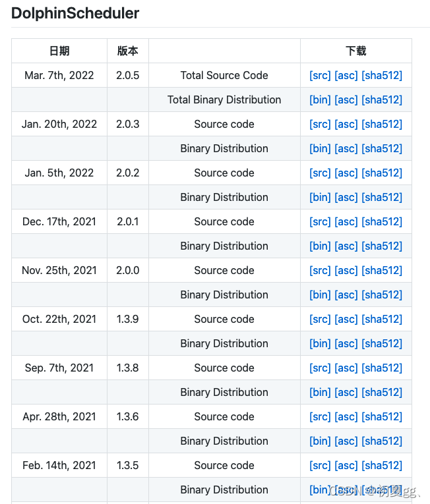This screenshot has height=504, width=430.
Task: Open [asc] for 1.3.6 binary distribution
Action: pos(346,441)
